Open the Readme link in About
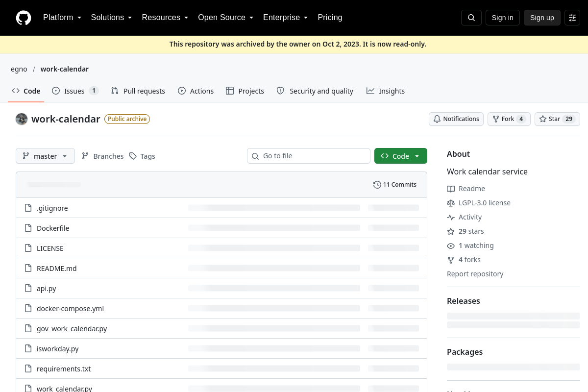Viewport: 588px width, 392px height. click(x=466, y=189)
